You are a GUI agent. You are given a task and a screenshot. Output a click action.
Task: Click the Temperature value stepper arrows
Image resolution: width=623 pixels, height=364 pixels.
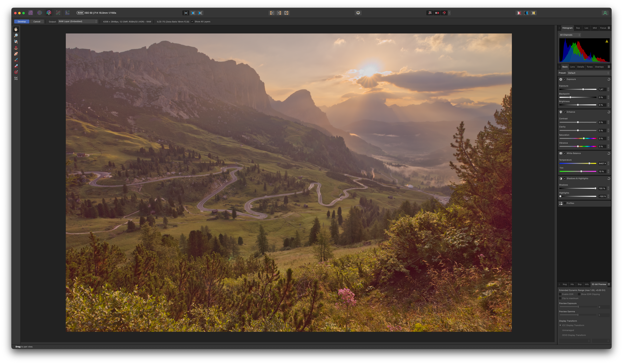[x=608, y=163]
